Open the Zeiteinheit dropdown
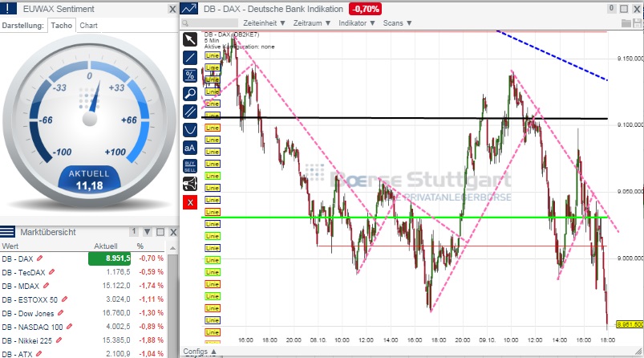The image size is (644, 358). click(264, 23)
